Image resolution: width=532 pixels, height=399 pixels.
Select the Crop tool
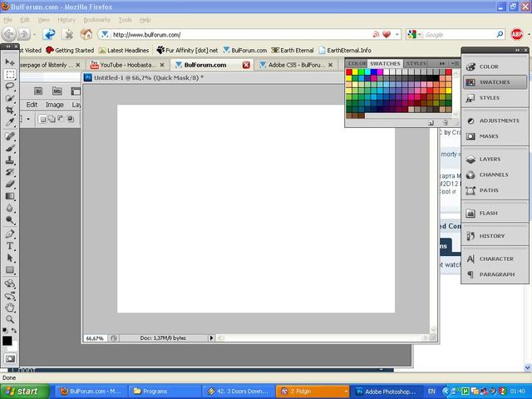tap(10, 111)
